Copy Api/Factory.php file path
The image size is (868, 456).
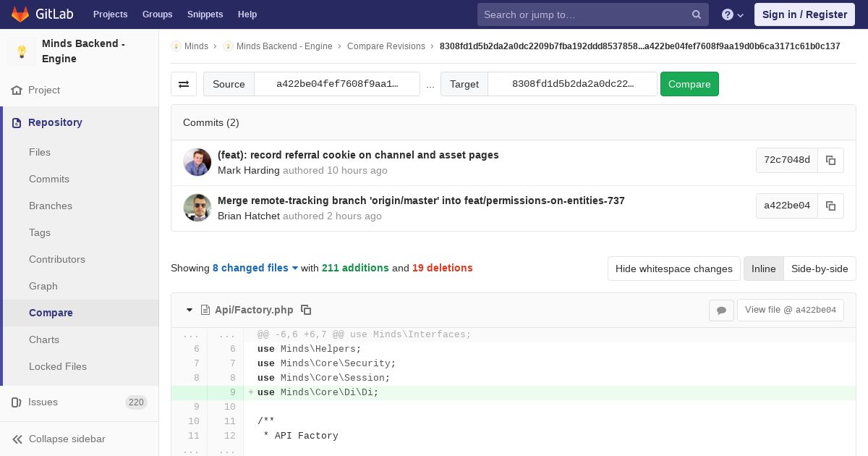coord(306,310)
